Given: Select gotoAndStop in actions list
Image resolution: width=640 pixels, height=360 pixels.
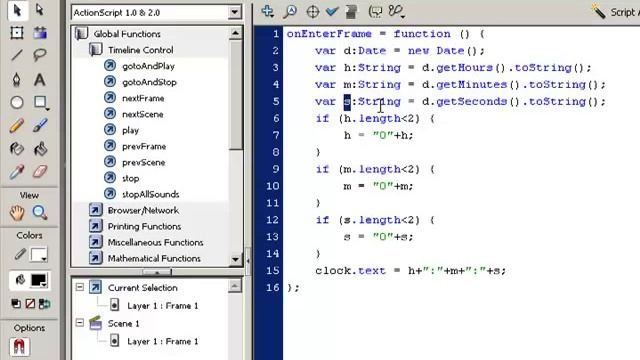Looking at the screenshot, I should pyautogui.click(x=149, y=82).
